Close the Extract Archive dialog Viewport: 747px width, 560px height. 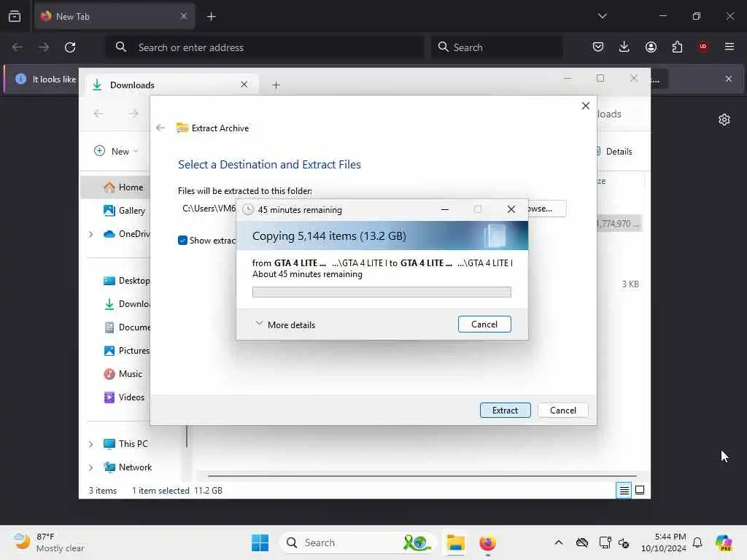pos(586,106)
